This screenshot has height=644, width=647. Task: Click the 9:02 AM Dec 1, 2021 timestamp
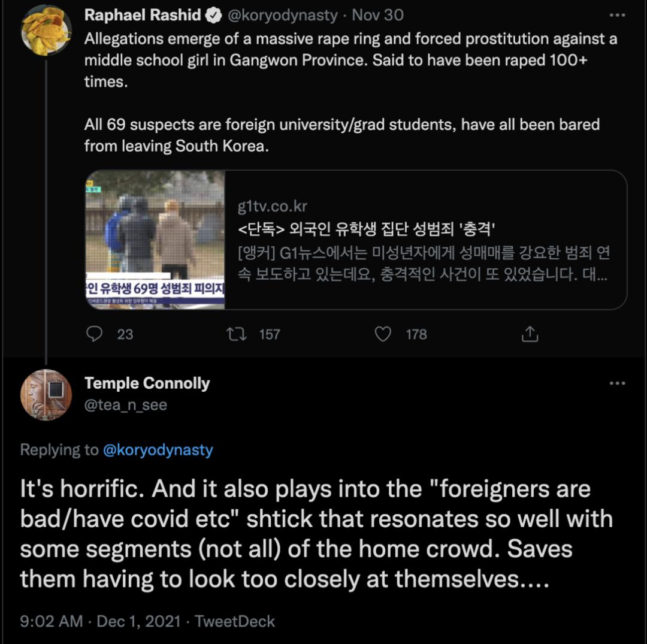(100, 621)
